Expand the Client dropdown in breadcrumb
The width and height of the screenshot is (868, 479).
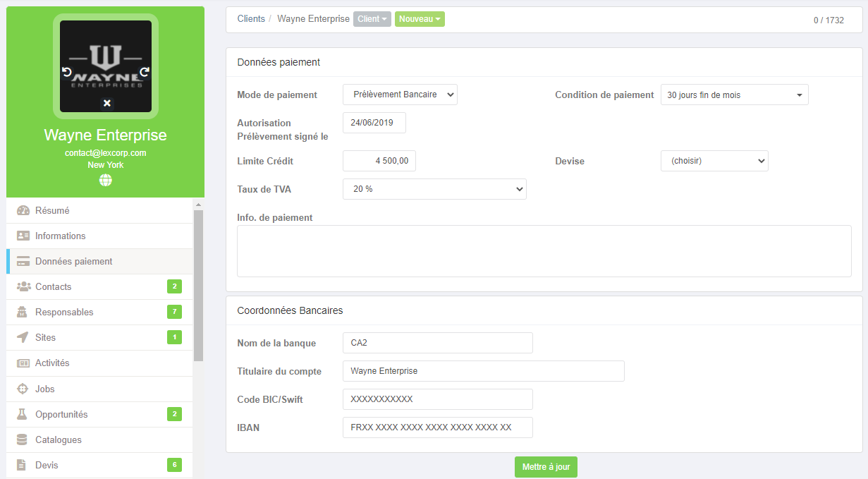(x=372, y=19)
